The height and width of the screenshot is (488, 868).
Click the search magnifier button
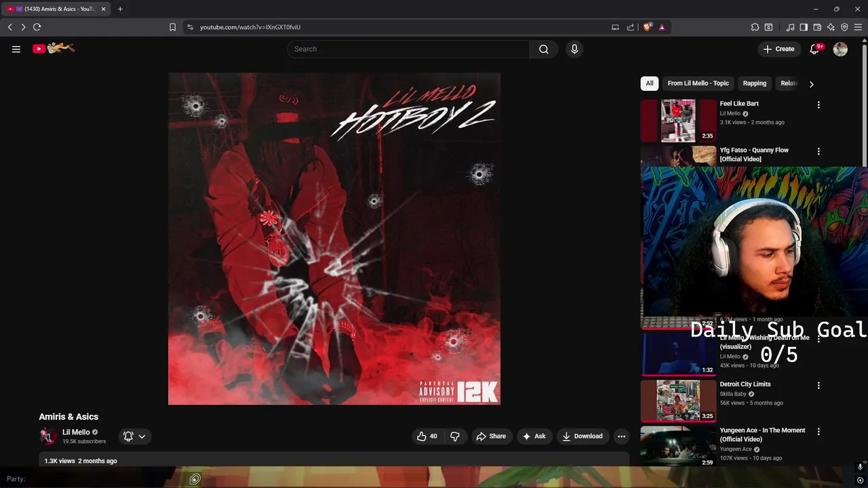(x=544, y=49)
